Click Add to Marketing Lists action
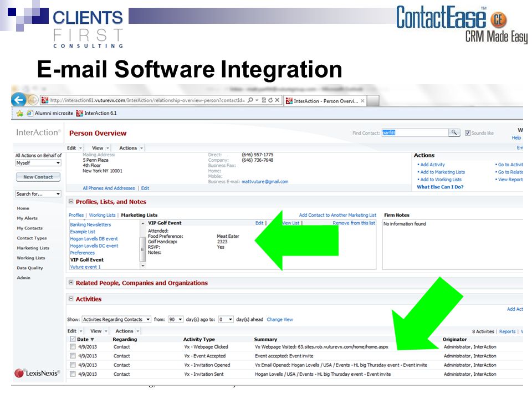Viewport: 532px width, 399px height. (x=442, y=172)
